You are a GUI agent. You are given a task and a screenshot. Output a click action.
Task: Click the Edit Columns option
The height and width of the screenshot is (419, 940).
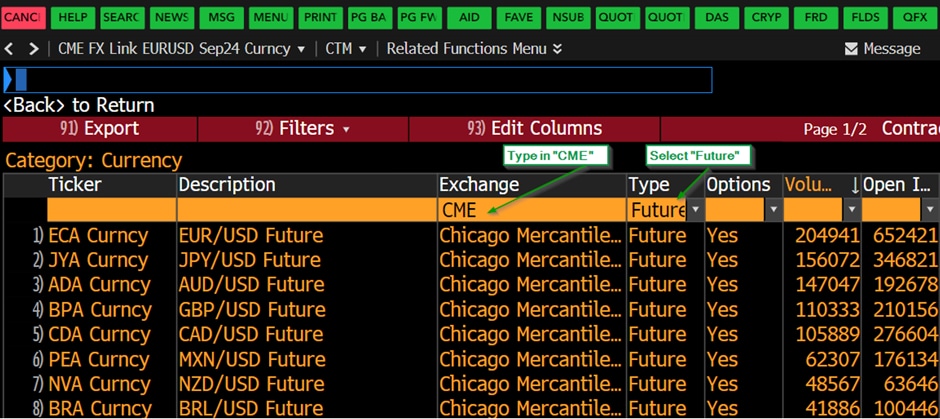tap(535, 129)
